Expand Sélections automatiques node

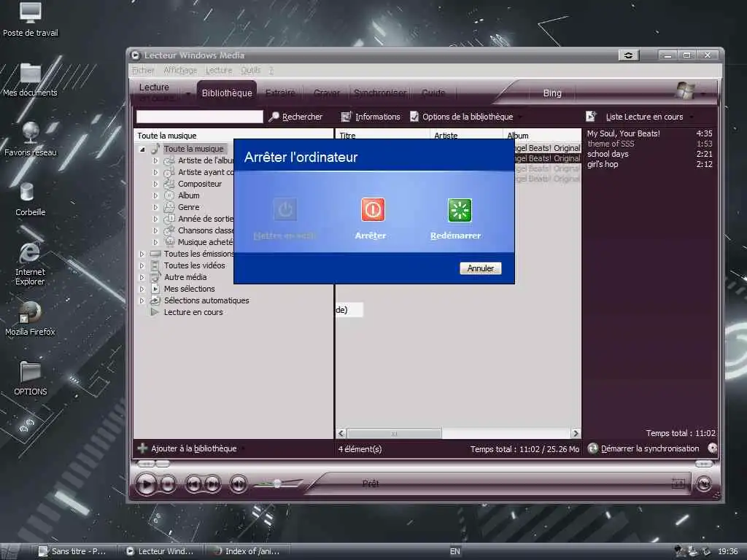[x=142, y=300]
